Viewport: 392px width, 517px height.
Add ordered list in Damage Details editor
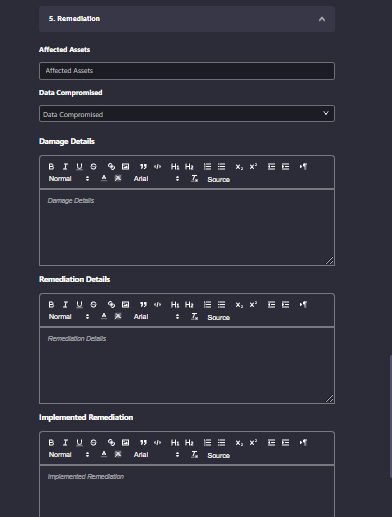[x=207, y=166]
